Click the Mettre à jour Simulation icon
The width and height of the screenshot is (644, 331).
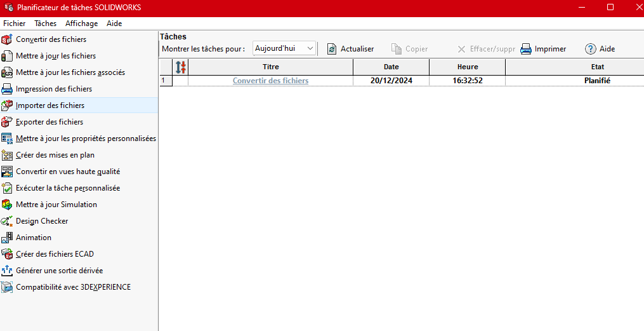6,205
